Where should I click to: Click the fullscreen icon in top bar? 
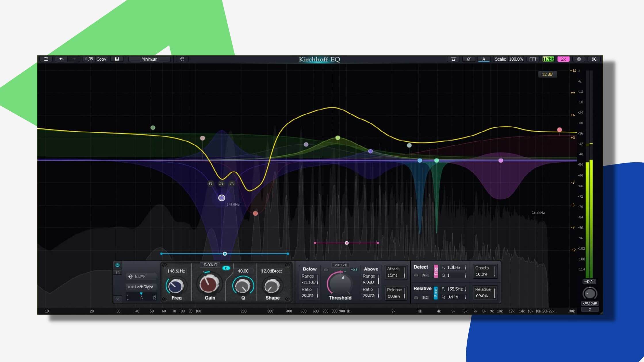coord(594,59)
